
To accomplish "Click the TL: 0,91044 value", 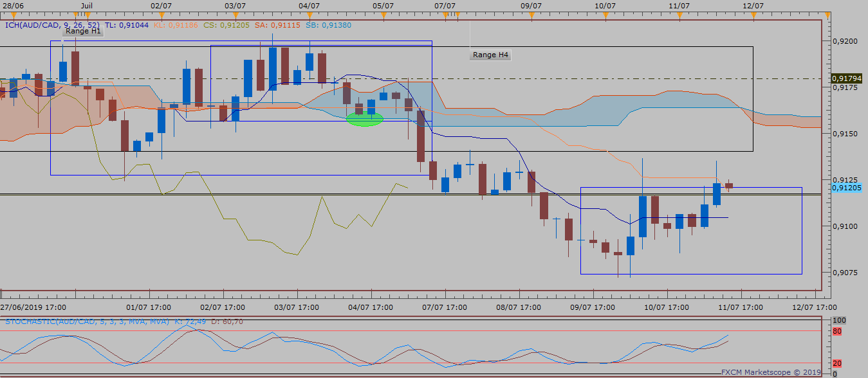I will click(x=127, y=25).
